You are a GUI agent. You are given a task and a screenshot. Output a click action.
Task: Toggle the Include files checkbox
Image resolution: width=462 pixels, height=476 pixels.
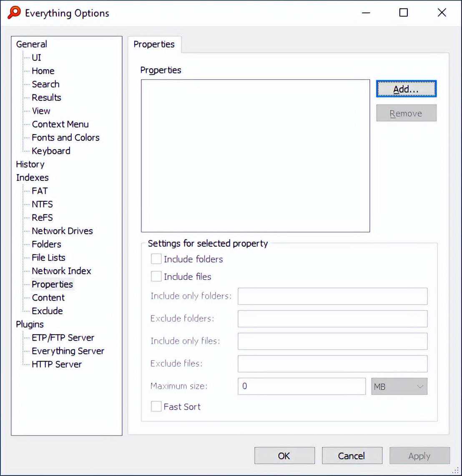pyautogui.click(x=156, y=276)
